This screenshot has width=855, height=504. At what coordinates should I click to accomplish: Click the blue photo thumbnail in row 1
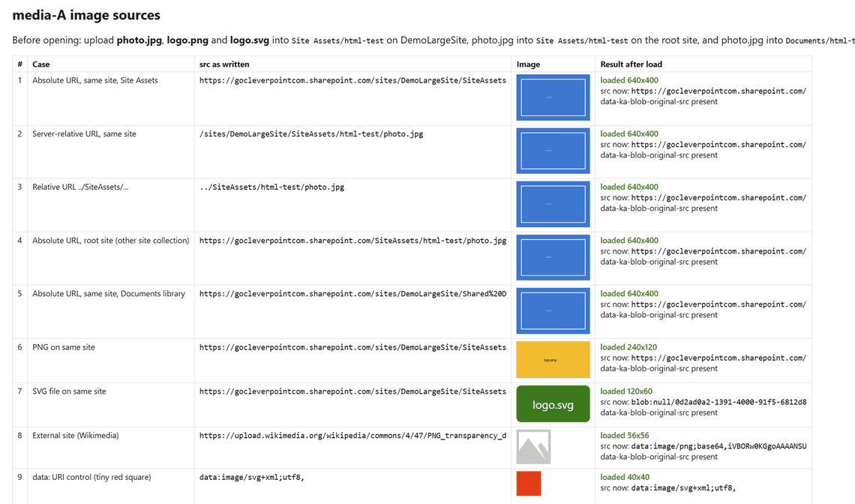pyautogui.click(x=553, y=97)
